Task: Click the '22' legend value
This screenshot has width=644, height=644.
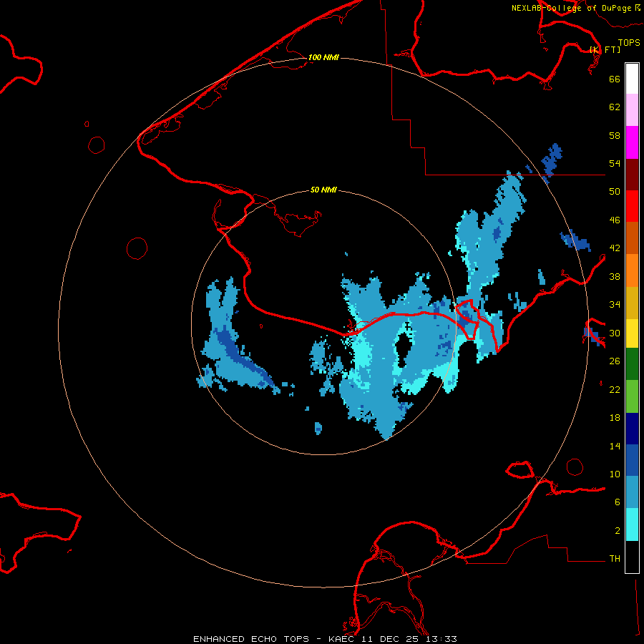Action: point(615,389)
